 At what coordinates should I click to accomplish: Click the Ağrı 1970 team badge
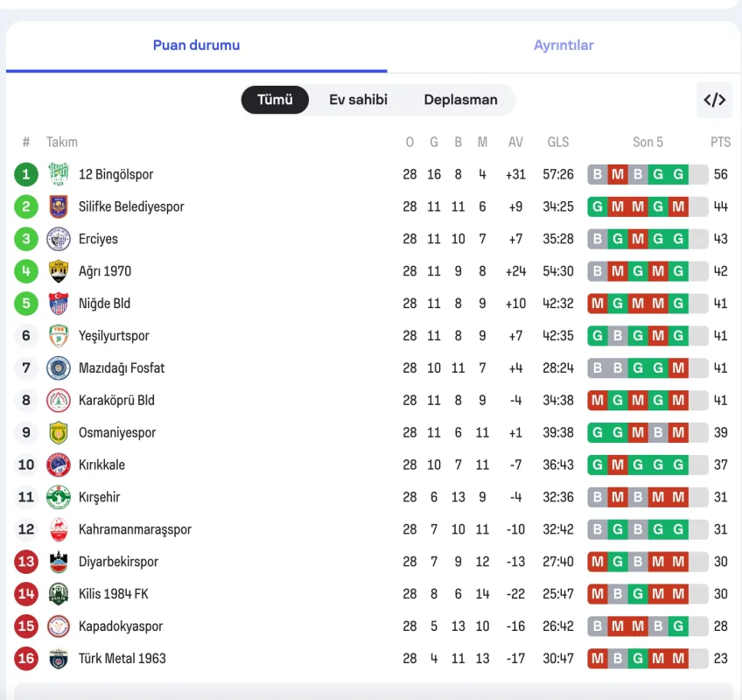(x=59, y=271)
